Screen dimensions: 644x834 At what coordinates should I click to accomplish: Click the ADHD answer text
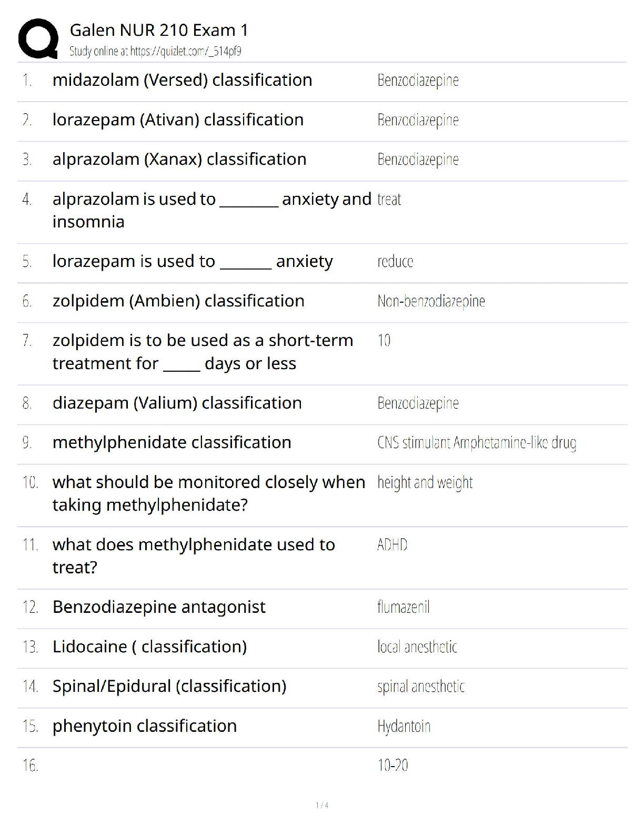click(392, 545)
